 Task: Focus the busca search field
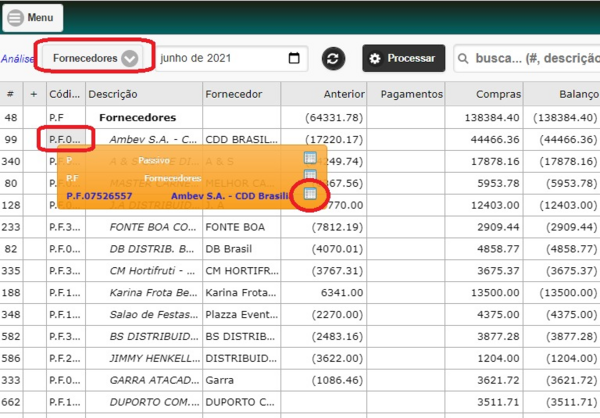coord(527,58)
